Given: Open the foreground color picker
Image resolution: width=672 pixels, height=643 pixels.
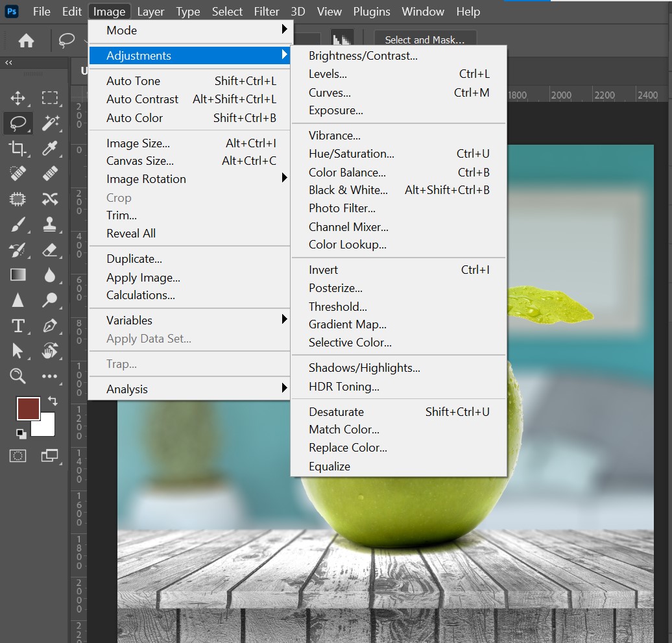Looking at the screenshot, I should [x=29, y=409].
